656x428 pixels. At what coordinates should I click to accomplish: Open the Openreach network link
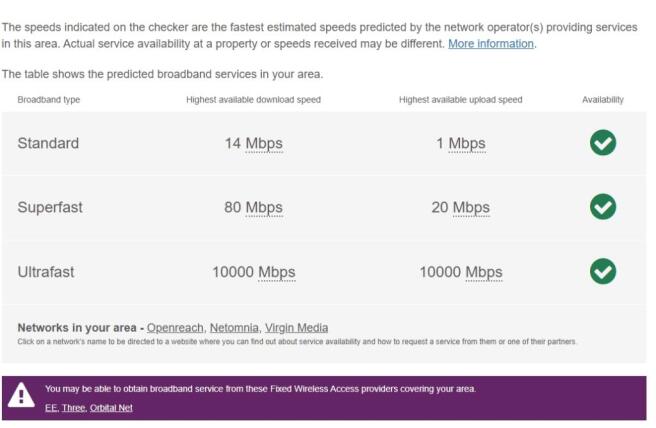tap(175, 328)
